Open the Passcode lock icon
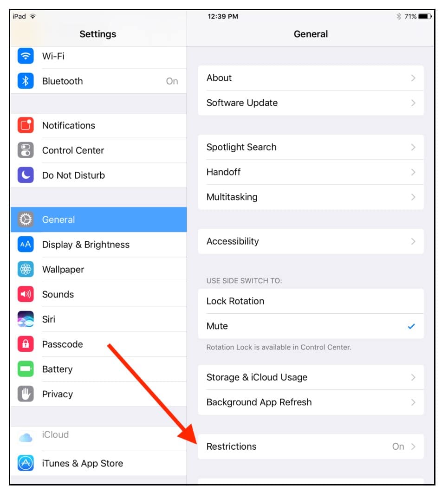This screenshot has height=498, width=448. pyautogui.click(x=26, y=344)
